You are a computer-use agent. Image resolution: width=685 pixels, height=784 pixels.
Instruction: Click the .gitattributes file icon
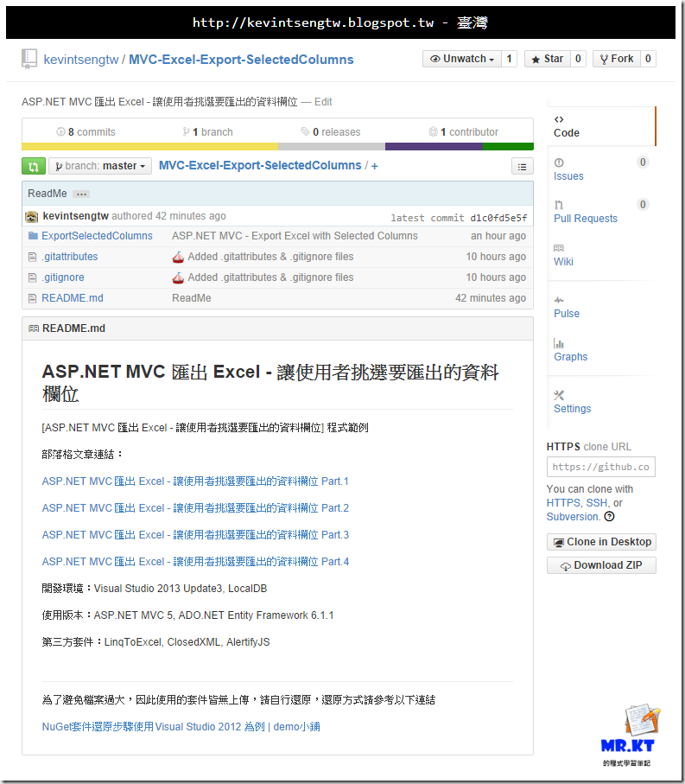point(33,257)
